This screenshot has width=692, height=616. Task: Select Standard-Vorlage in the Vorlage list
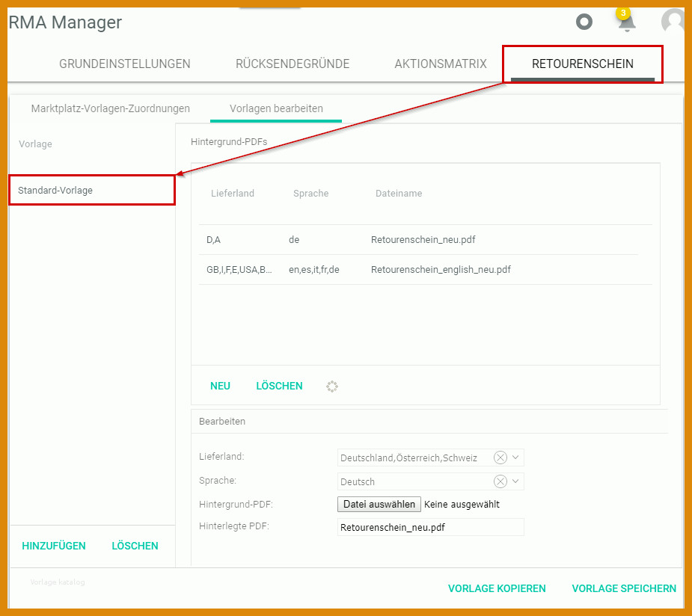click(x=92, y=190)
